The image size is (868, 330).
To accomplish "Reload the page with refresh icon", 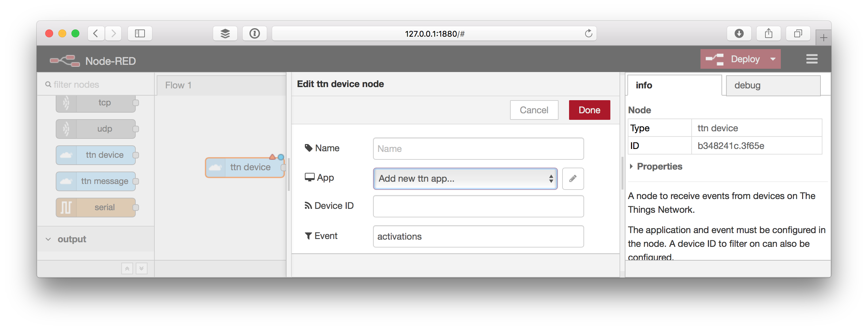I will 588,33.
